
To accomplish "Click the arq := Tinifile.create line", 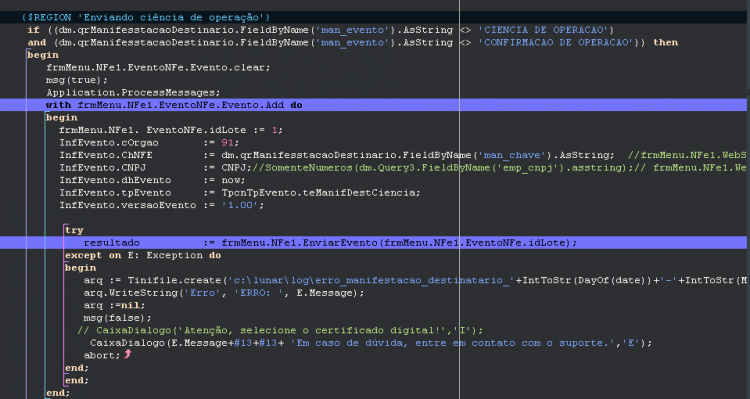I will click(x=415, y=280).
